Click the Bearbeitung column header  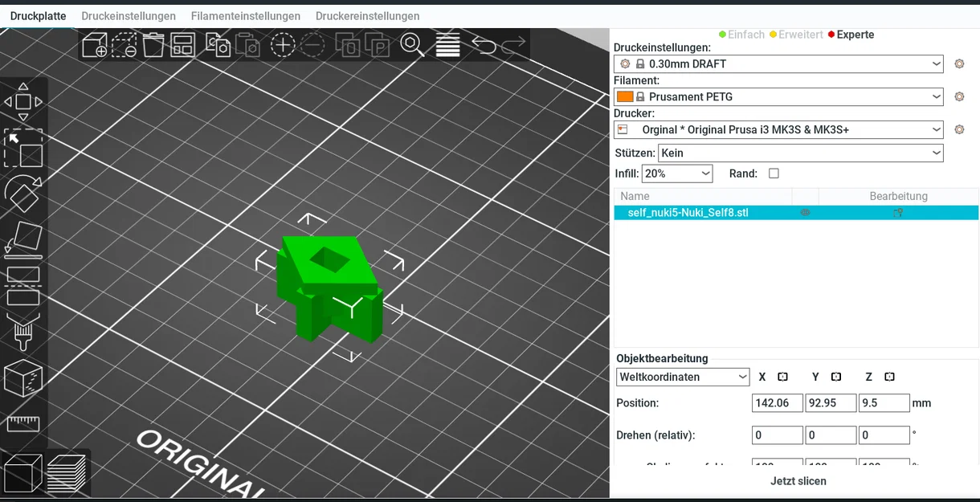pyautogui.click(x=898, y=196)
